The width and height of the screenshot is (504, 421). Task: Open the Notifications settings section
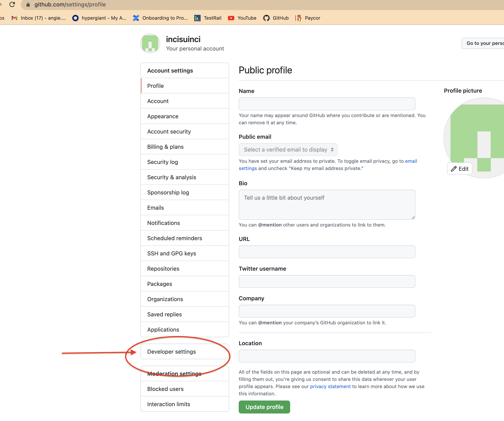(164, 223)
